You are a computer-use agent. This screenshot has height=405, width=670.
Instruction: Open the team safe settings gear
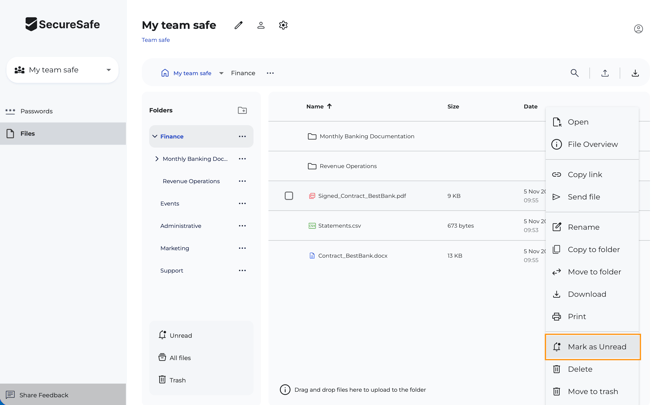click(283, 26)
